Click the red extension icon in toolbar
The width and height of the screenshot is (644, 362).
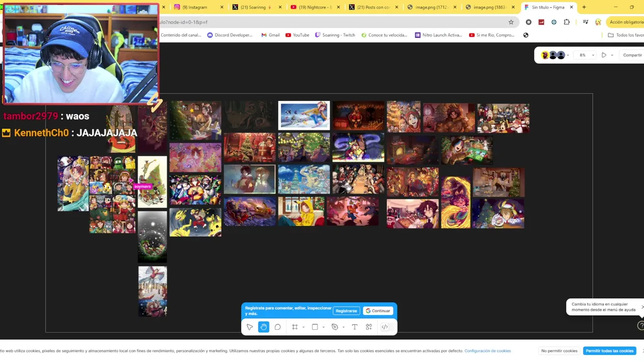tap(541, 22)
